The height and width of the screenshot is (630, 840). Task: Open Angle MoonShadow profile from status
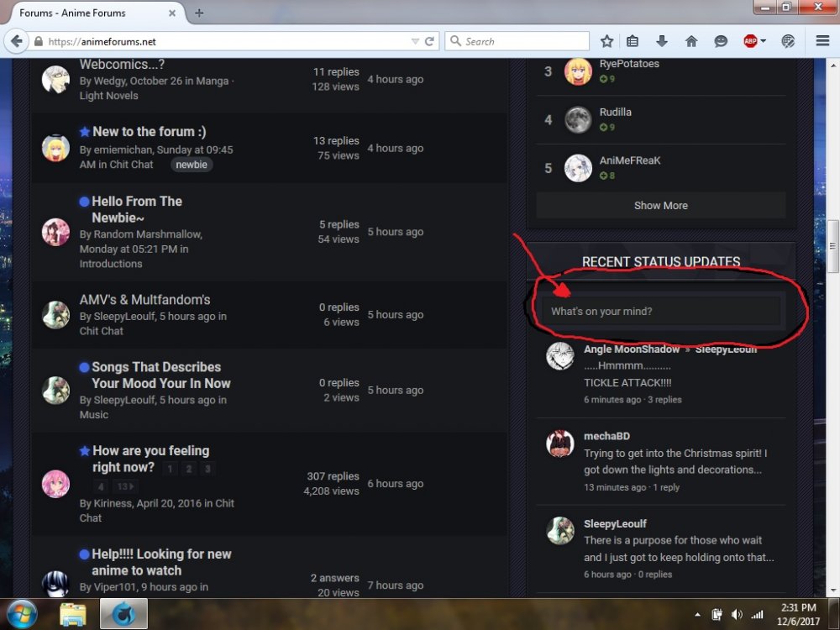(x=632, y=349)
